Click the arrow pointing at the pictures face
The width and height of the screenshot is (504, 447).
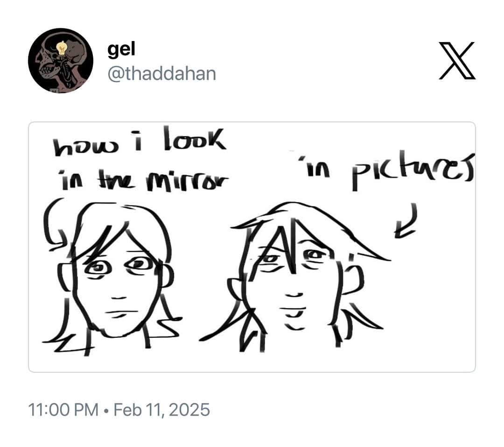pos(406,220)
